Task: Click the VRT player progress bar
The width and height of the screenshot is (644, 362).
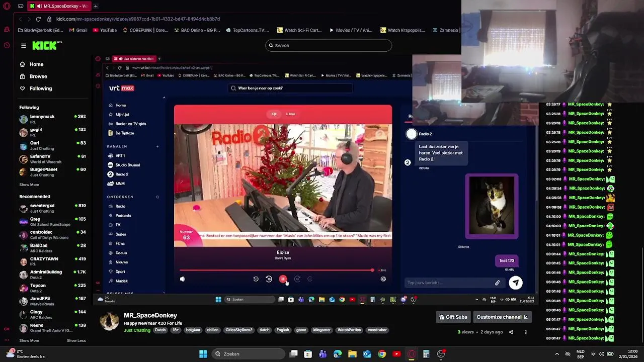Action: pyautogui.click(x=276, y=270)
